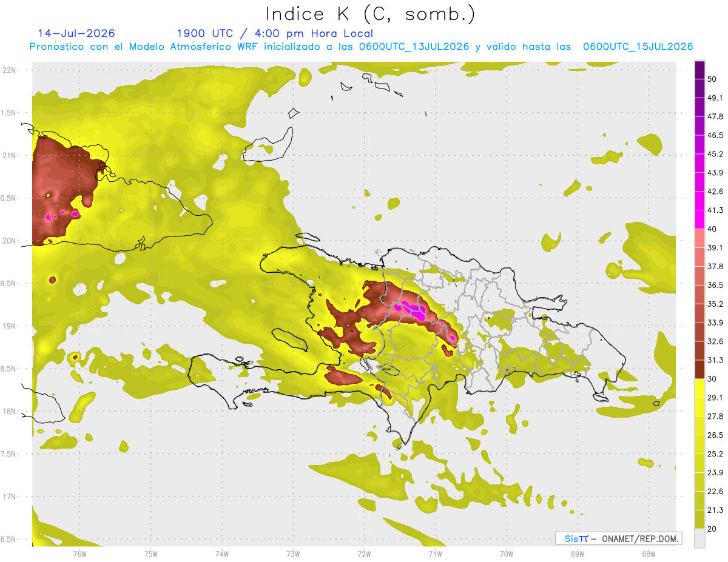Click the colorbar value "37.8"
Image resolution: width=728 pixels, height=562 pixels.
tap(715, 267)
